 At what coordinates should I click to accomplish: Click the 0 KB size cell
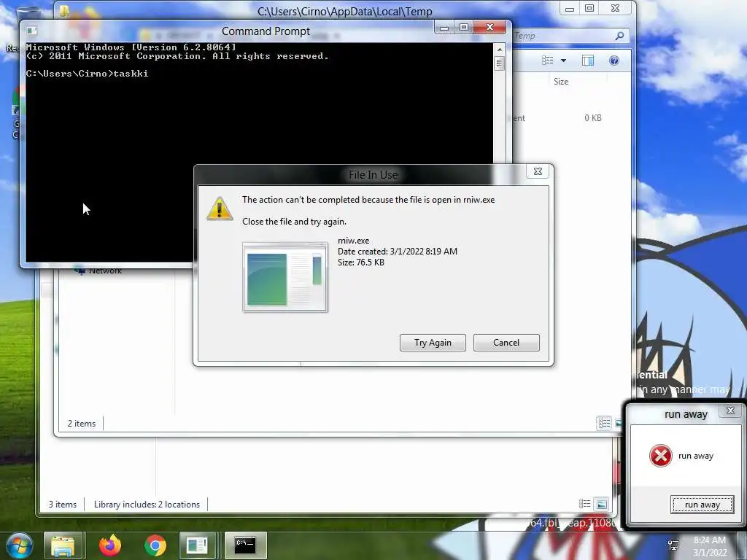pos(592,117)
